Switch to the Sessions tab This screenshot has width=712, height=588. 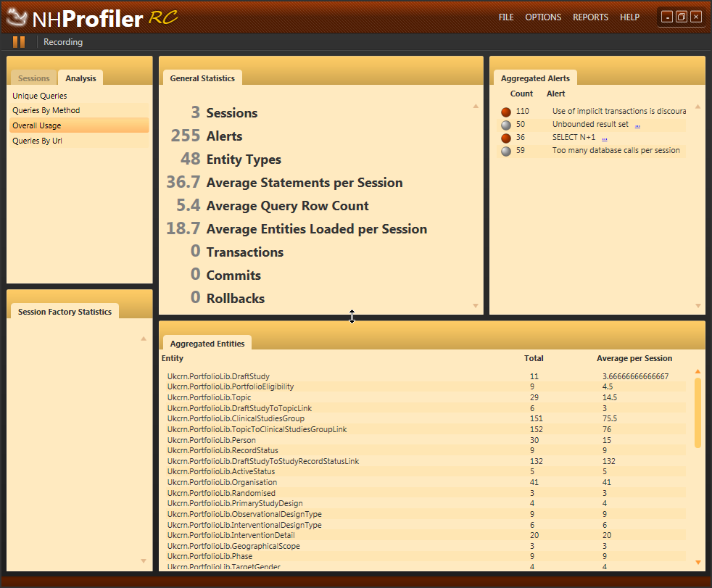[34, 78]
